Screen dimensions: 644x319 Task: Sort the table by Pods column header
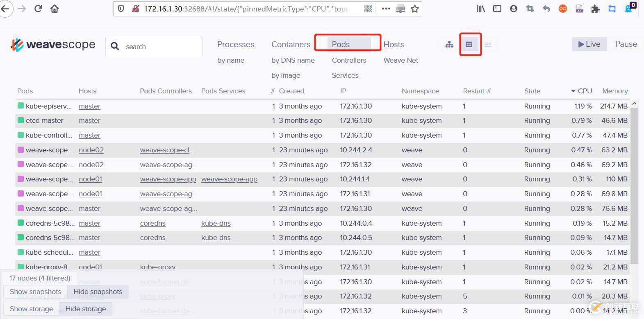(x=25, y=91)
